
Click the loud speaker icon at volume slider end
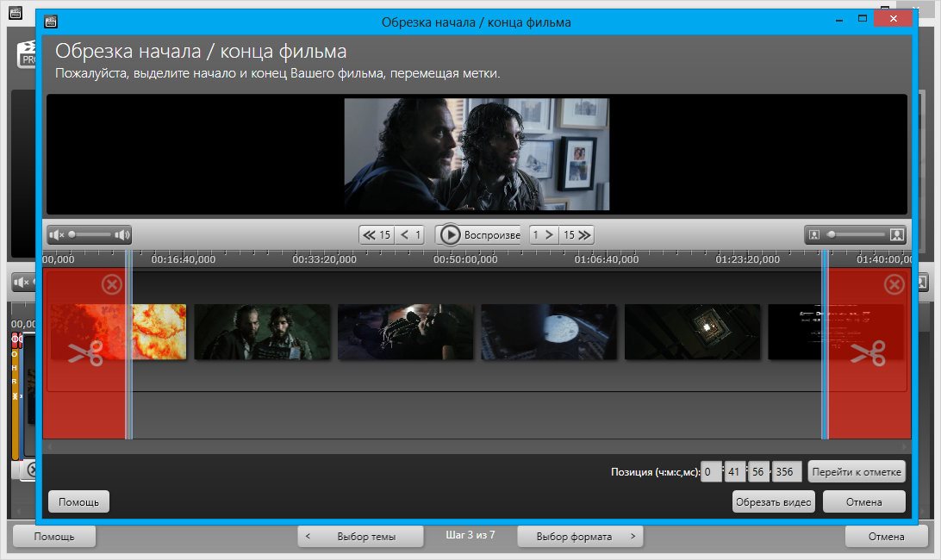[122, 234]
